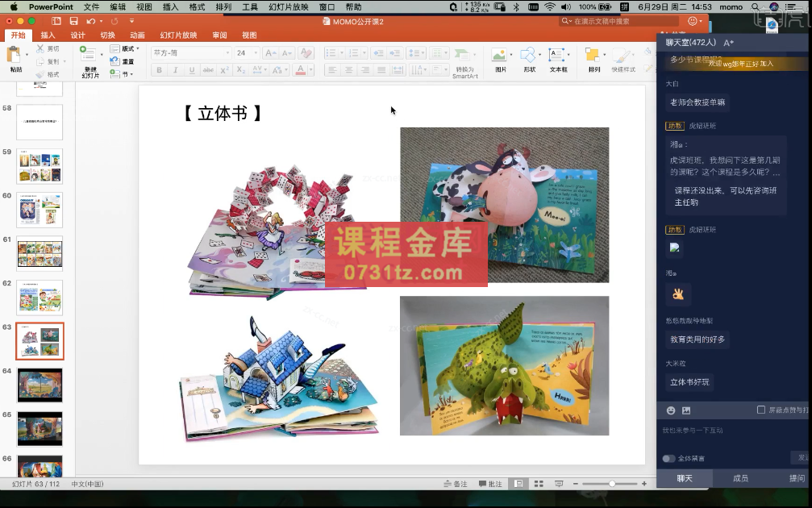
Task: Click the Comments (批注) button in status bar
Action: 490,484
